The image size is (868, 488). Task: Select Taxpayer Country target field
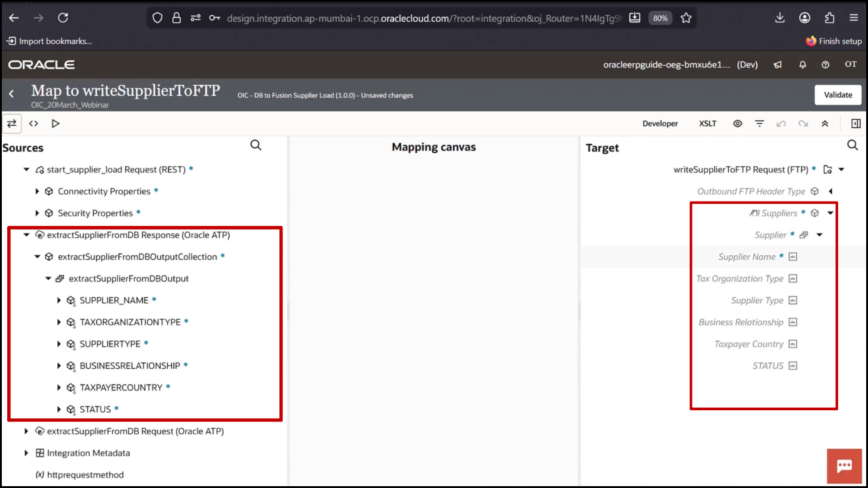(749, 344)
